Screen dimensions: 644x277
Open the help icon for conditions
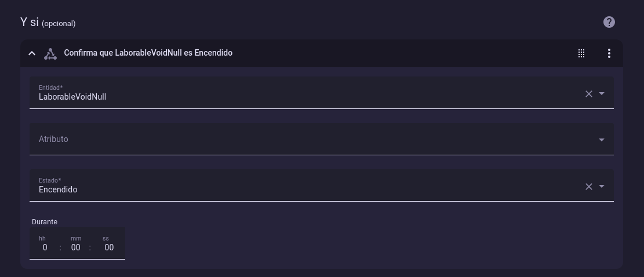pyautogui.click(x=609, y=22)
